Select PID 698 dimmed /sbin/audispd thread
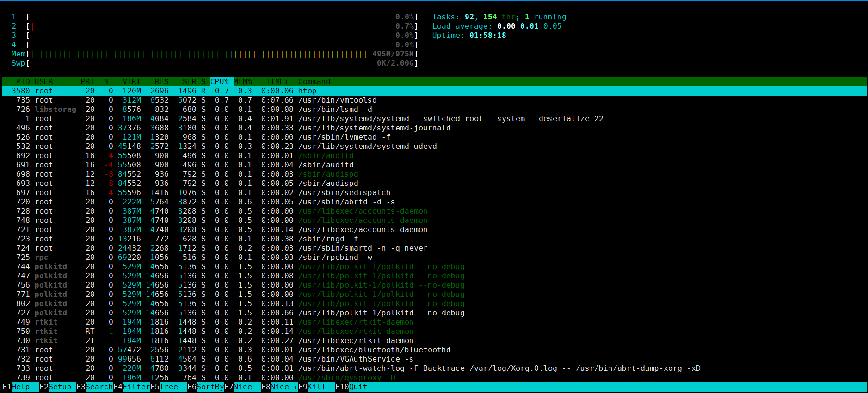The image size is (868, 393). [435, 174]
